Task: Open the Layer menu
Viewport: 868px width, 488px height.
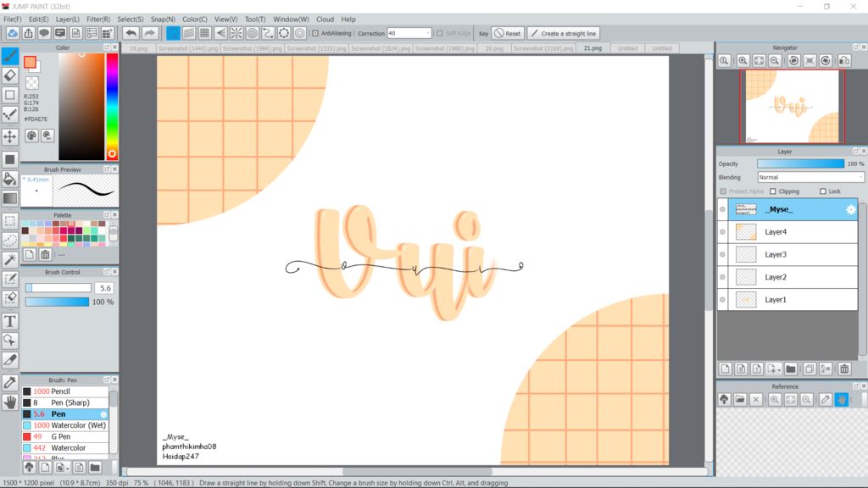Action: coord(67,19)
